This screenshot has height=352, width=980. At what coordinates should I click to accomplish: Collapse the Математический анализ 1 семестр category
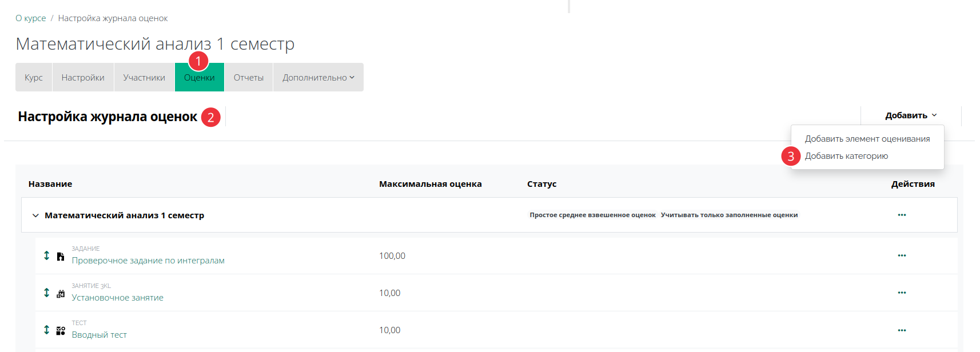(35, 215)
